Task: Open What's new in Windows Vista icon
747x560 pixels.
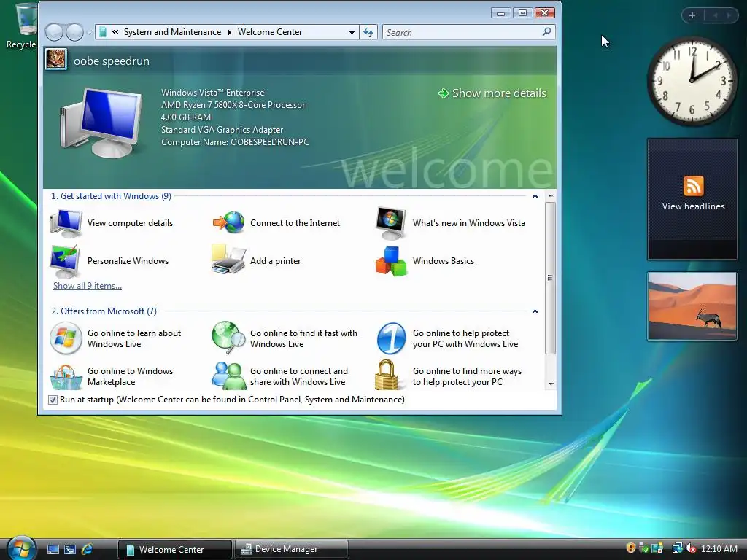Action: pos(391,223)
